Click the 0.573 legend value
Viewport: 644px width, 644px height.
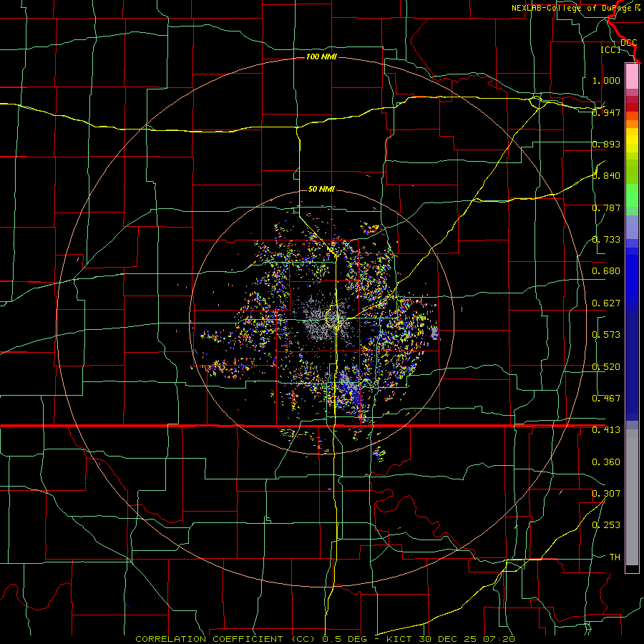pyautogui.click(x=606, y=335)
